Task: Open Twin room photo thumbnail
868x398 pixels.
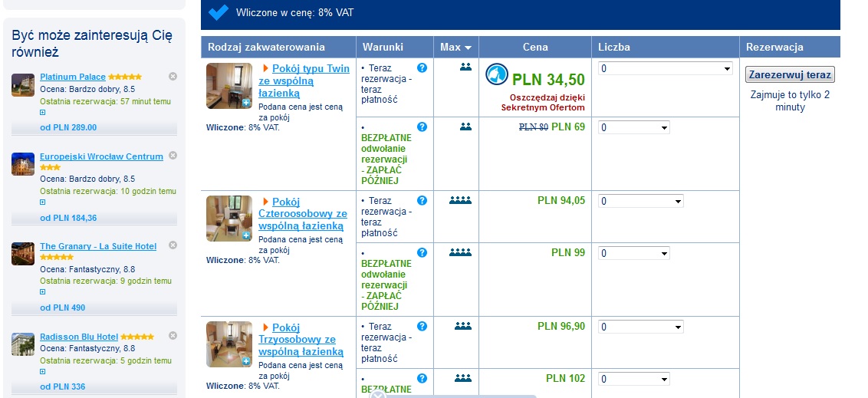Action: 229,86
